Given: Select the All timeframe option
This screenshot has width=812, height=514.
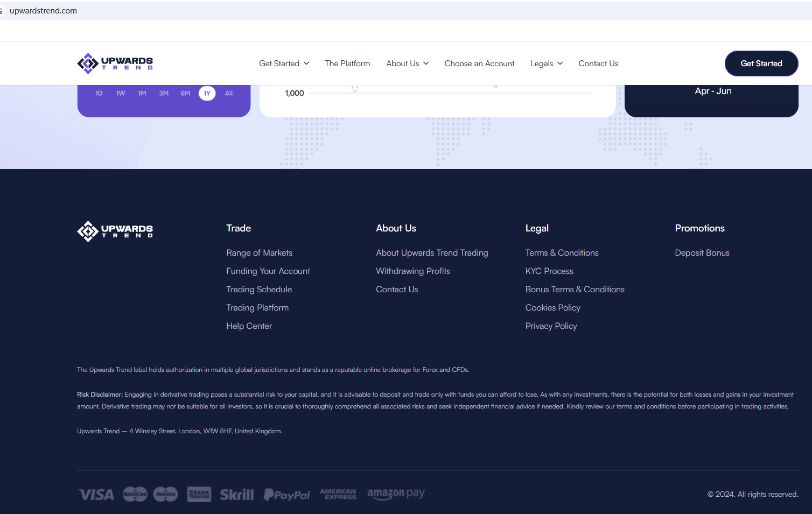Looking at the screenshot, I should click(229, 94).
